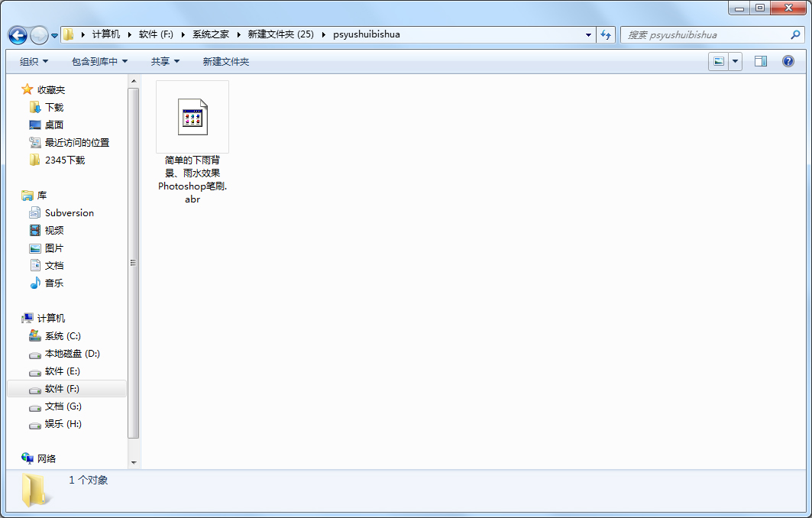Select 桌面 in the navigation pane
Screen dimensions: 812x518
[x=54, y=125]
